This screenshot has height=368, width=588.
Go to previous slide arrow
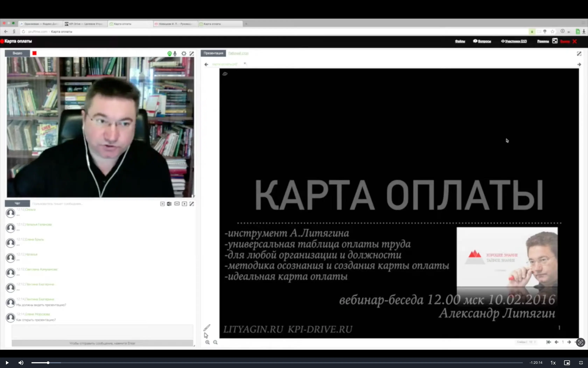[x=556, y=342]
